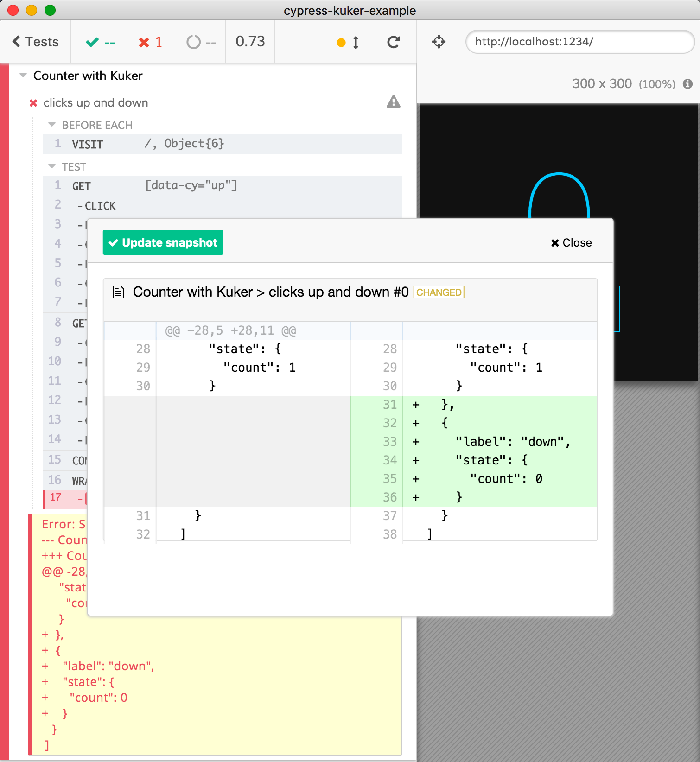Click the snapshot document icon

(119, 292)
